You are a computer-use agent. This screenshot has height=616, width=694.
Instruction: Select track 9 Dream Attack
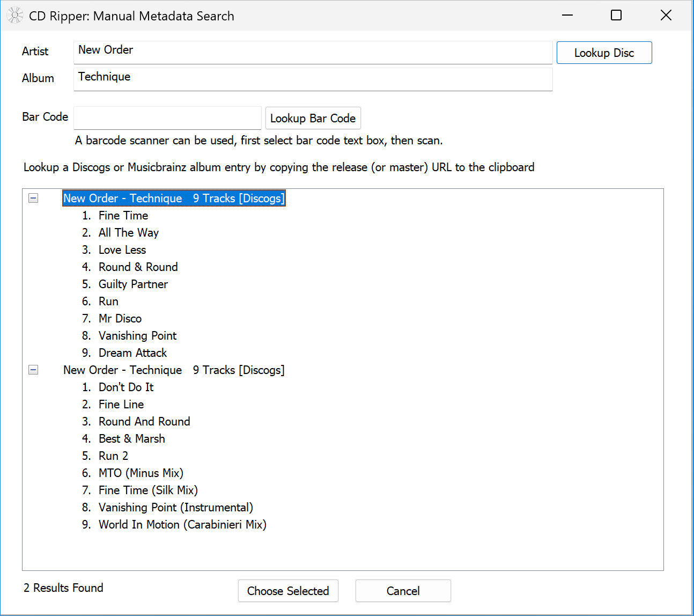[132, 353]
